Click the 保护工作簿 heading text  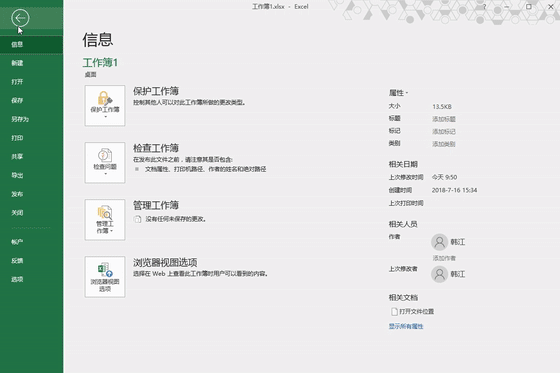click(x=156, y=91)
